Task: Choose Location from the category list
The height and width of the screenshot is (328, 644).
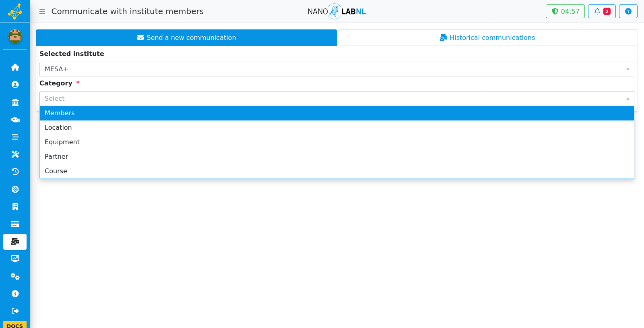Action: tap(337, 128)
